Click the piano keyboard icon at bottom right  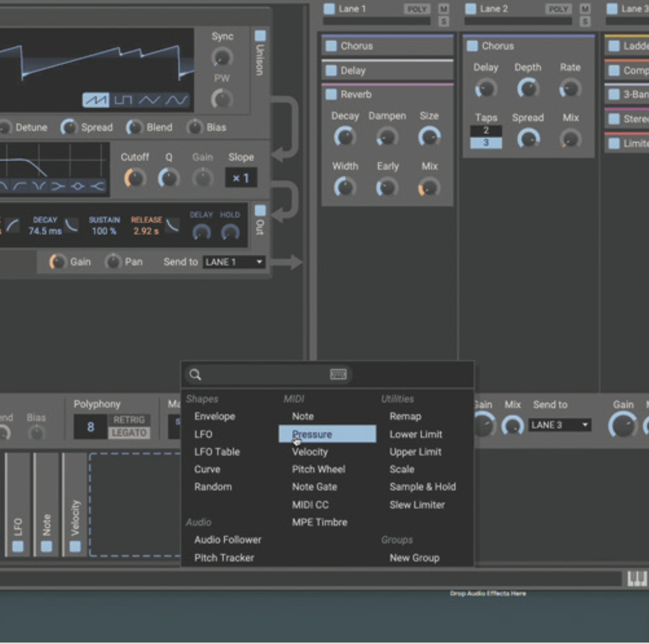click(x=636, y=579)
